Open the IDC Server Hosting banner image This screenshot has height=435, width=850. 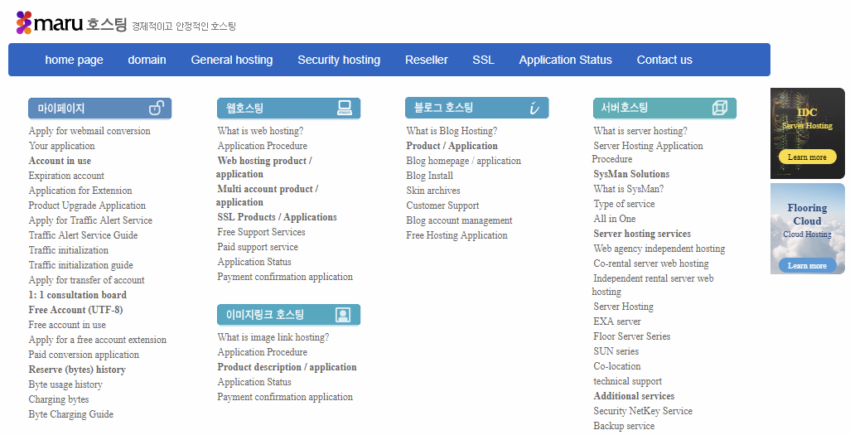[x=807, y=133]
